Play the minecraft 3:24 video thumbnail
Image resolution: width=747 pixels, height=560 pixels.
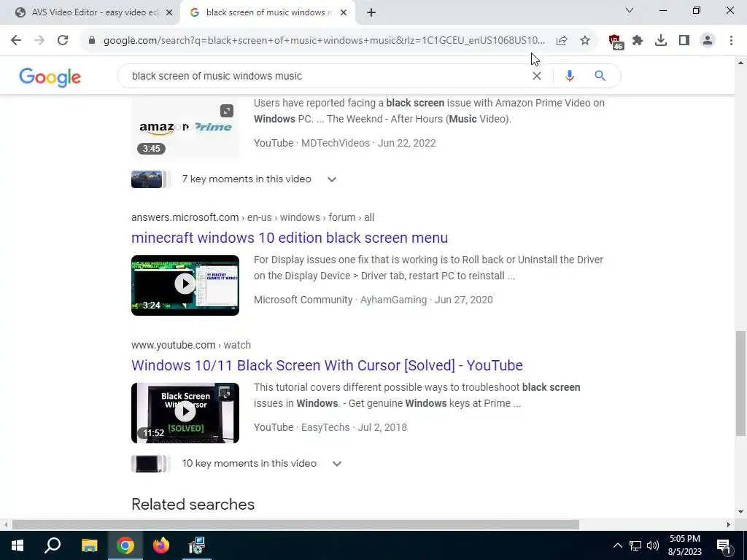point(185,285)
